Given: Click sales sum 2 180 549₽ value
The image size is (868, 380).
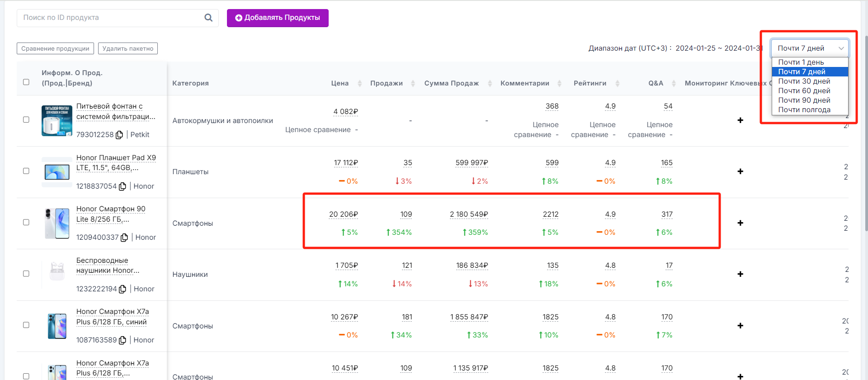Looking at the screenshot, I should (469, 214).
